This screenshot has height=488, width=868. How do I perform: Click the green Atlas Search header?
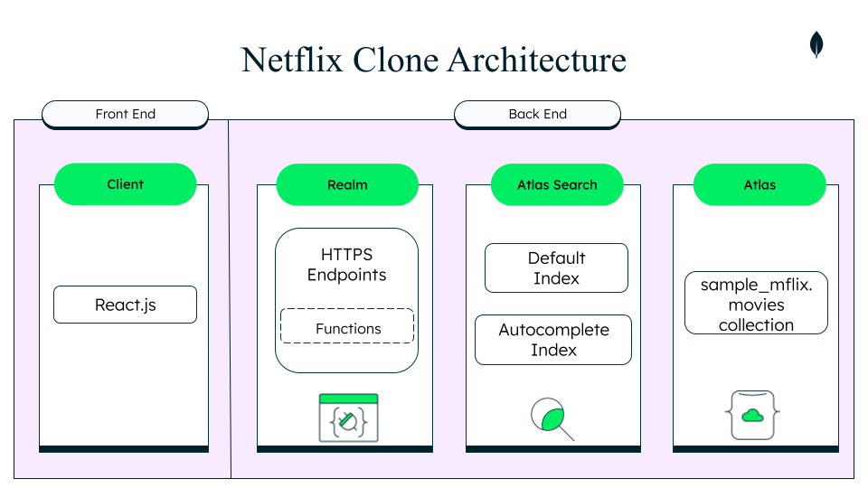(x=557, y=184)
